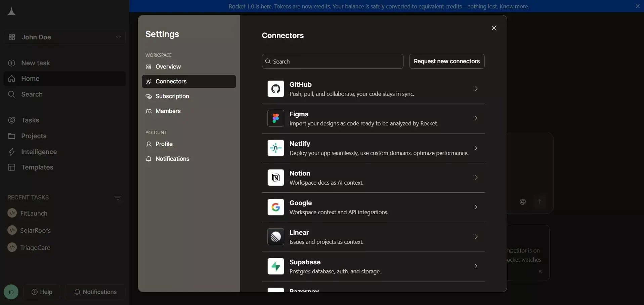Select the Linear connector icon
644x305 pixels.
pos(276,237)
